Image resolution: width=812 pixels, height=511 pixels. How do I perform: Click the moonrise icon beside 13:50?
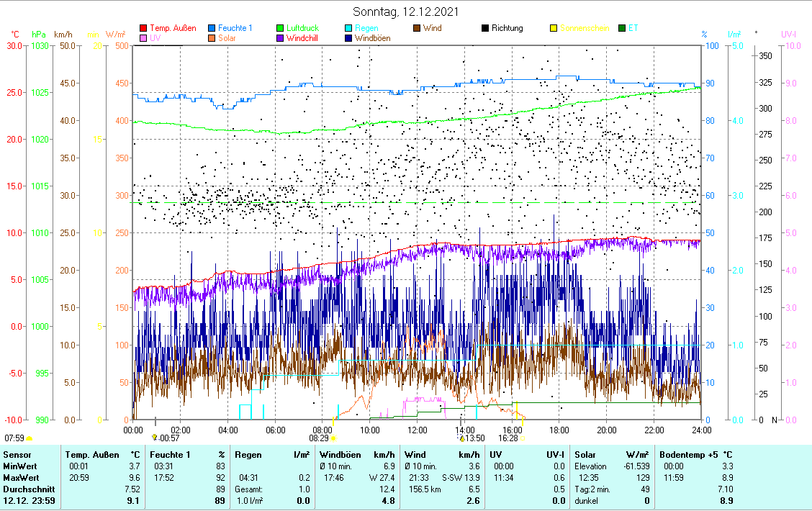point(461,438)
